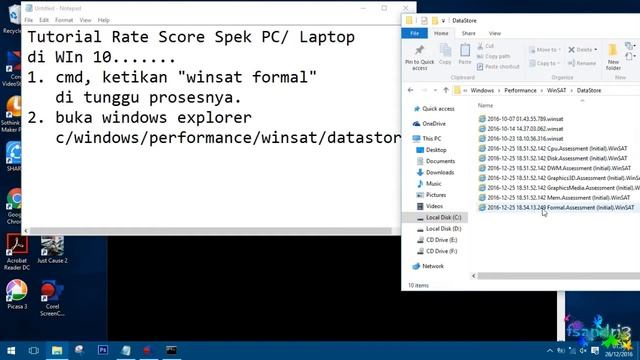The image size is (640, 360).
Task: Open Notepad's View menu
Action: pyautogui.click(x=85, y=20)
